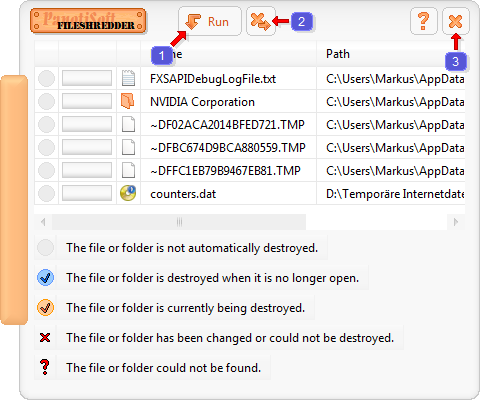Image resolution: width=480 pixels, height=400 pixels.
Task: Click progress bar of counters.dat row
Action: (87, 193)
